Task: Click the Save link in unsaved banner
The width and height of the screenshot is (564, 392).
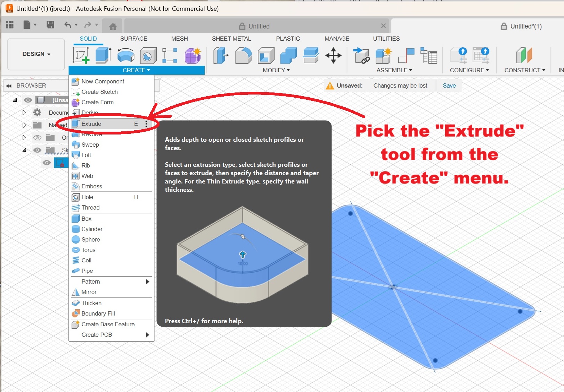Action: 449,85
